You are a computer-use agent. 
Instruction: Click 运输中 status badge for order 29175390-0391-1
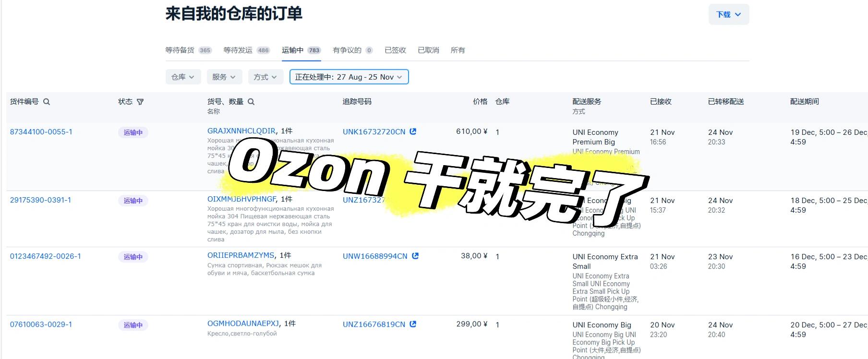click(x=133, y=201)
